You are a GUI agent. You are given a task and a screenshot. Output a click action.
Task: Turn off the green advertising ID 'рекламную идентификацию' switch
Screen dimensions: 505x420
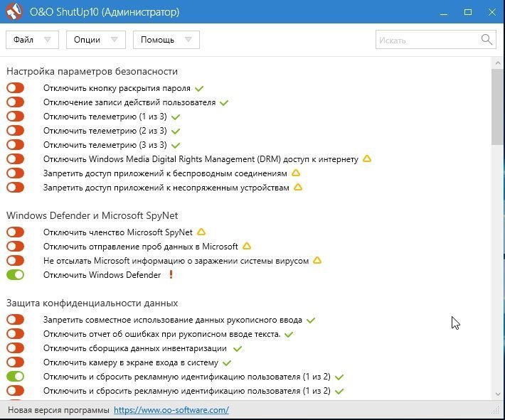[15, 376]
